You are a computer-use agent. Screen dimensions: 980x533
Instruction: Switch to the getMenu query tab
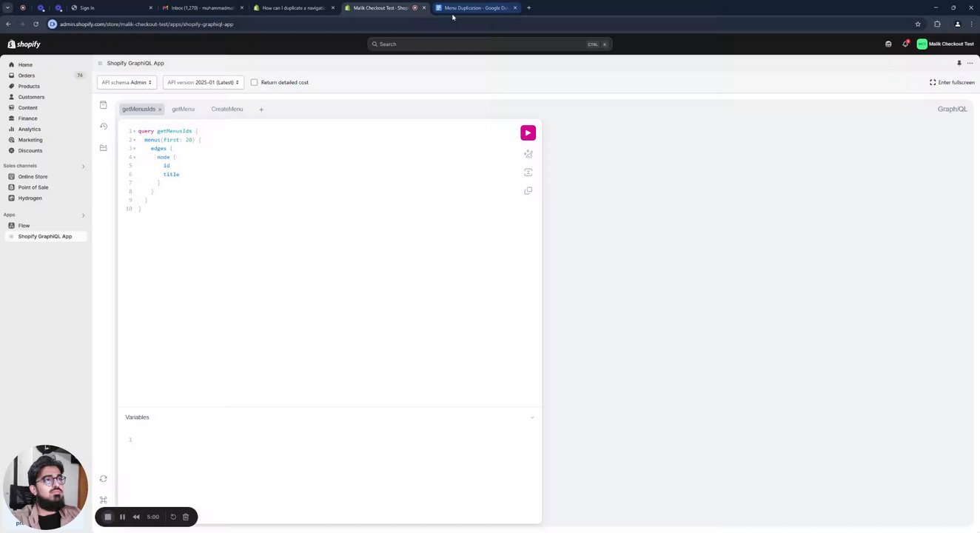point(183,109)
